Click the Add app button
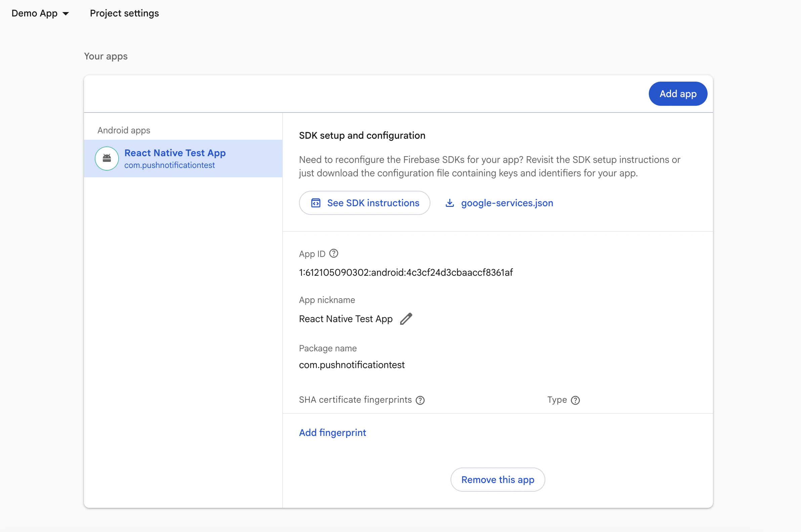Image resolution: width=801 pixels, height=532 pixels. [677, 94]
